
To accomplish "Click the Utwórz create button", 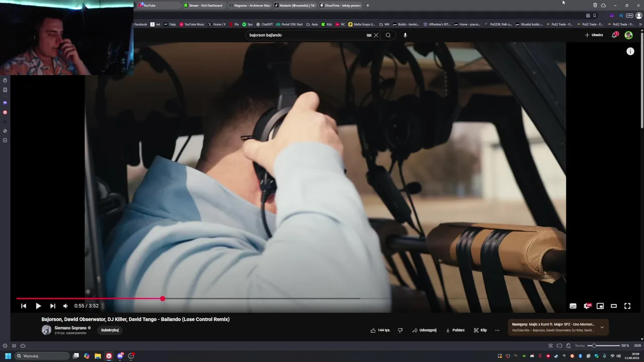I will 594,35.
